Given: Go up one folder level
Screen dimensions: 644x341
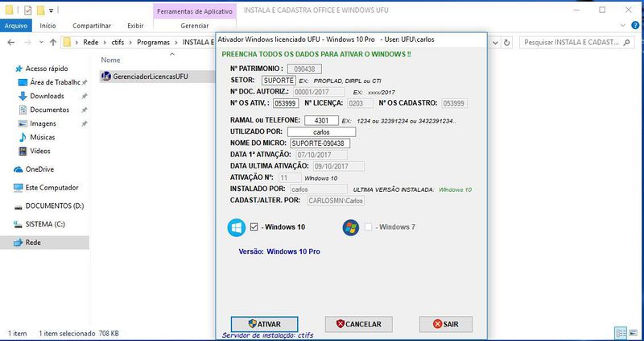Looking at the screenshot, I should tap(53, 43).
